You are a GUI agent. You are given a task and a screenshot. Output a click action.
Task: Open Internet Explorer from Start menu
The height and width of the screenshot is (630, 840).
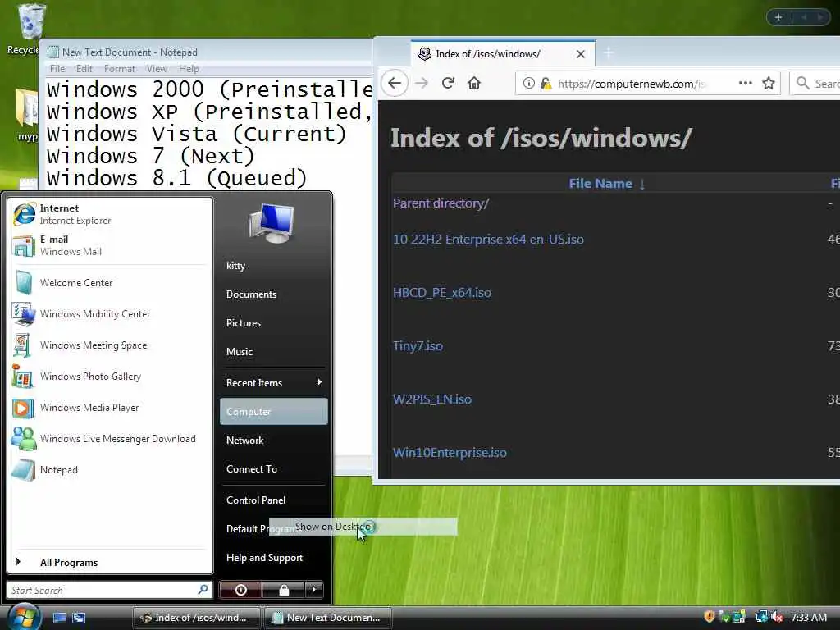(x=110, y=214)
